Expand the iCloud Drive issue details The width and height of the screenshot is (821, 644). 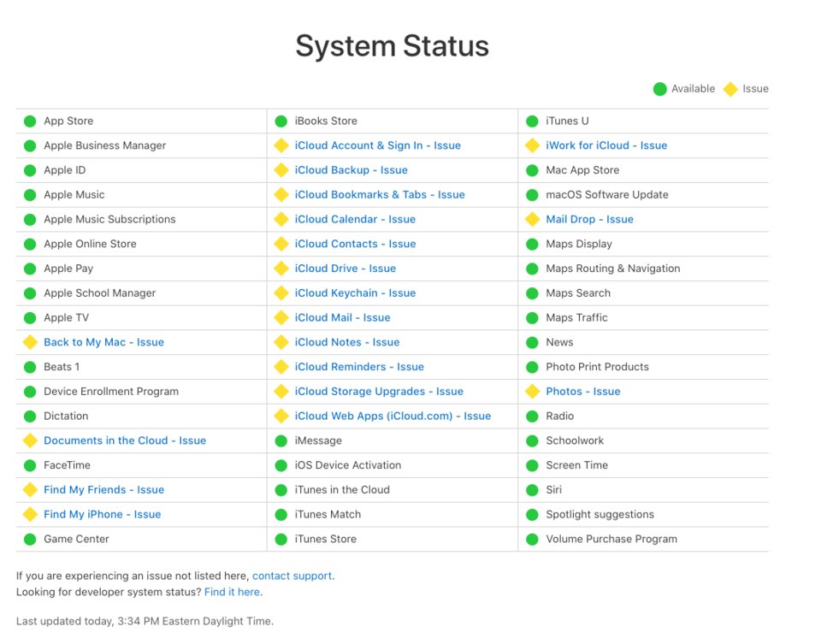point(345,269)
